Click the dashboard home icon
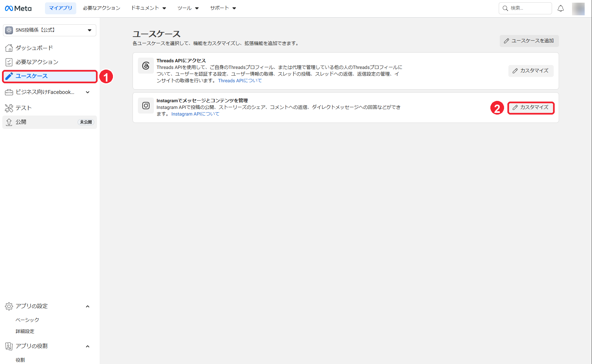Viewport: 592px width, 364px height. [x=9, y=48]
